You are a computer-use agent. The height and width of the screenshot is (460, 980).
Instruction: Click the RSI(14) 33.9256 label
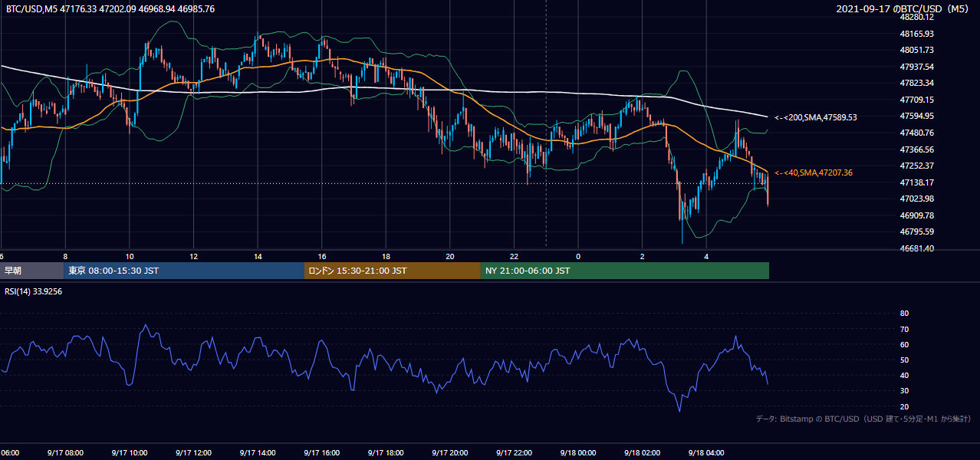point(33,291)
